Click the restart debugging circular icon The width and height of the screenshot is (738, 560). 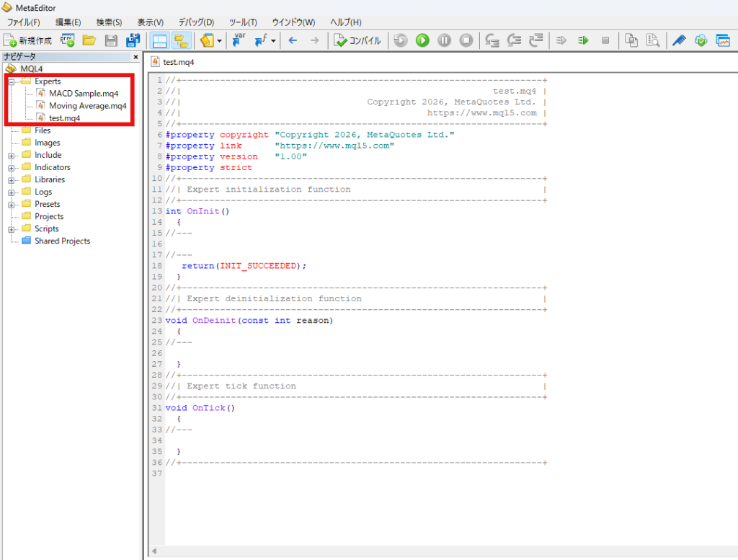[x=401, y=40]
